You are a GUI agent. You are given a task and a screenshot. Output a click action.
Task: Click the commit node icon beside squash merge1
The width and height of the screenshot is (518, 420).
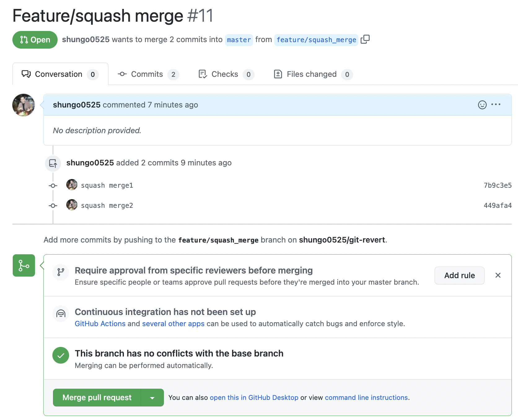coord(53,185)
